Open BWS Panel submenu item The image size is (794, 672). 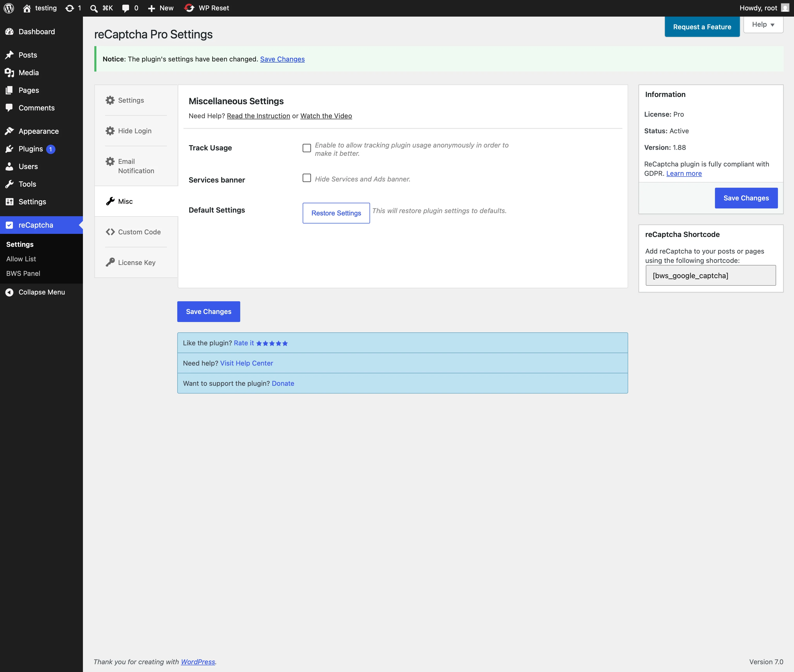click(23, 274)
